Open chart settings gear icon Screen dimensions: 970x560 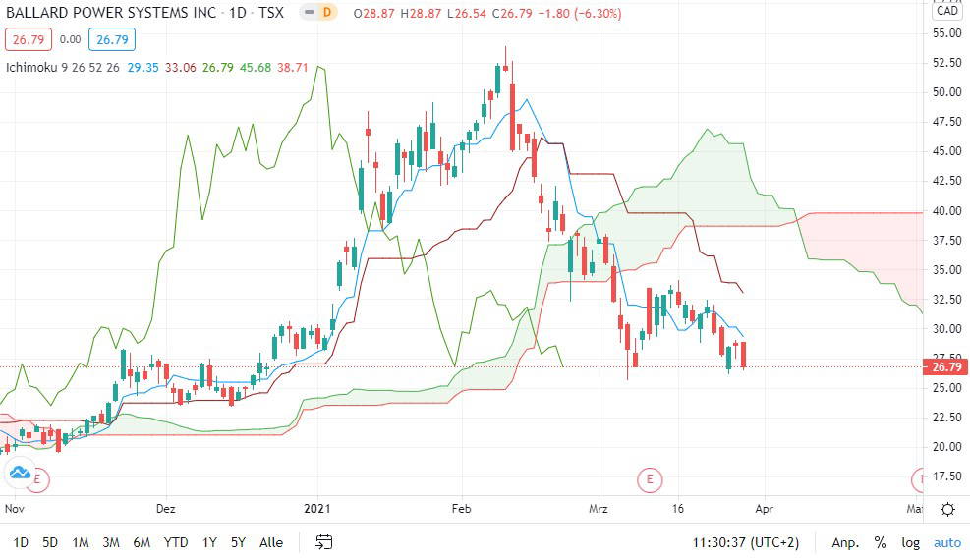click(x=947, y=509)
